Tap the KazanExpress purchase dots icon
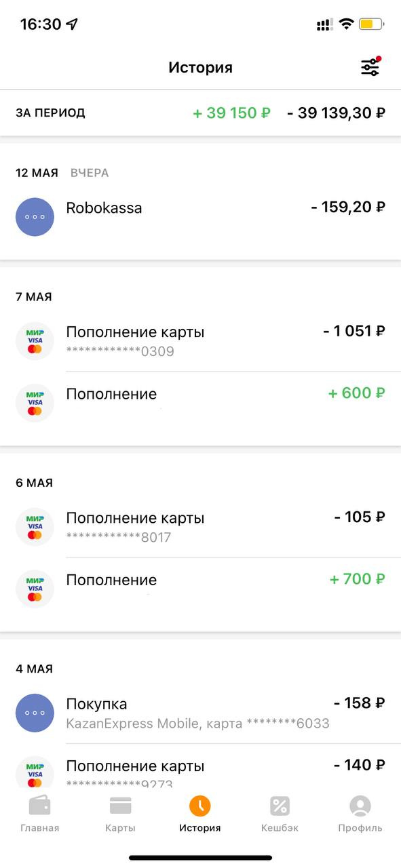This screenshot has height=868, width=401. point(35,713)
